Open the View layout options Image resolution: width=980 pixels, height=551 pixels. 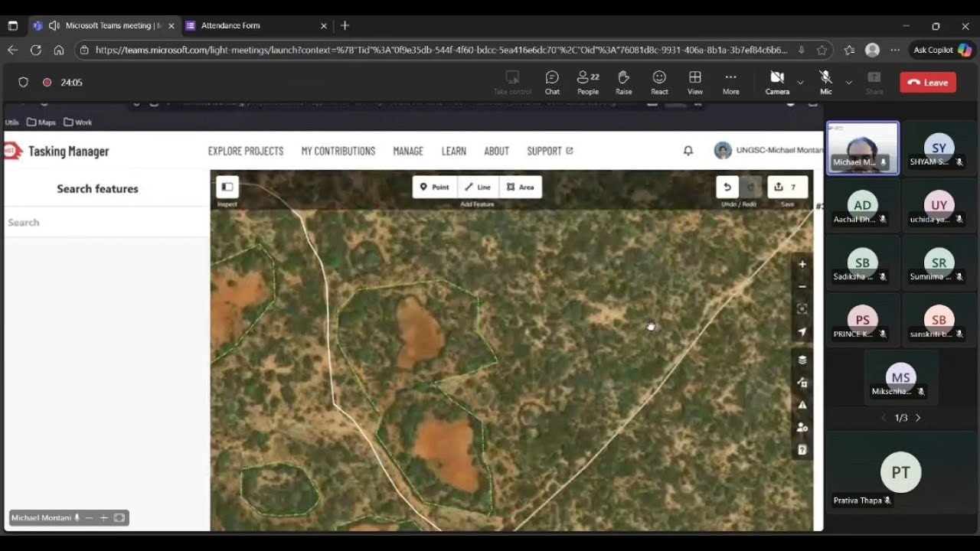tap(695, 83)
